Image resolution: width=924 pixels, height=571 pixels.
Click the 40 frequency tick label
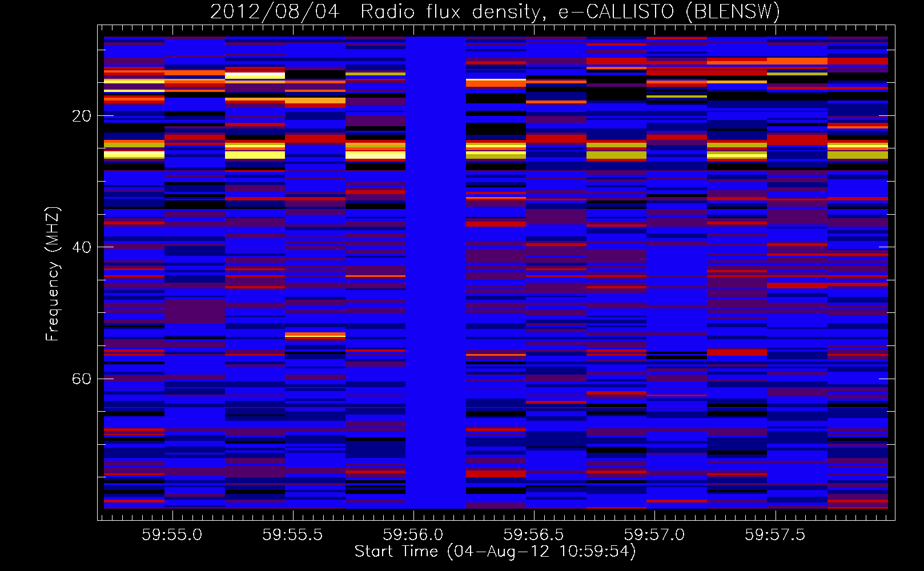pos(82,247)
